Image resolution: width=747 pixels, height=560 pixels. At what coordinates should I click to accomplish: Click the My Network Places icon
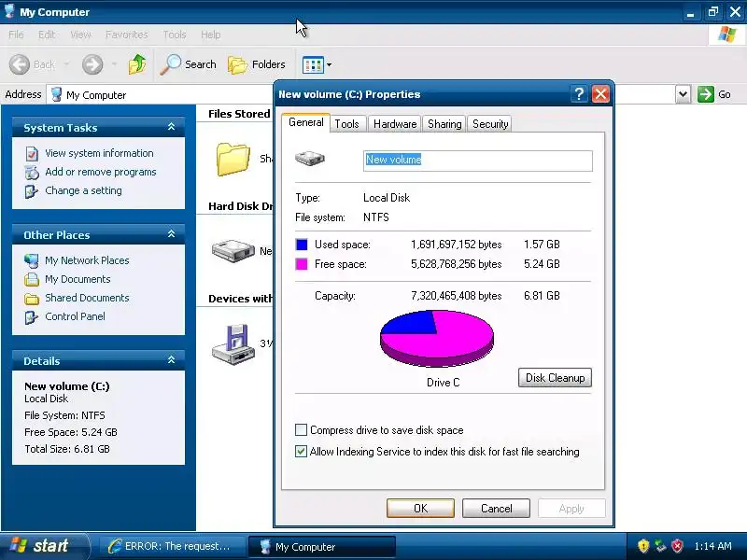point(32,261)
